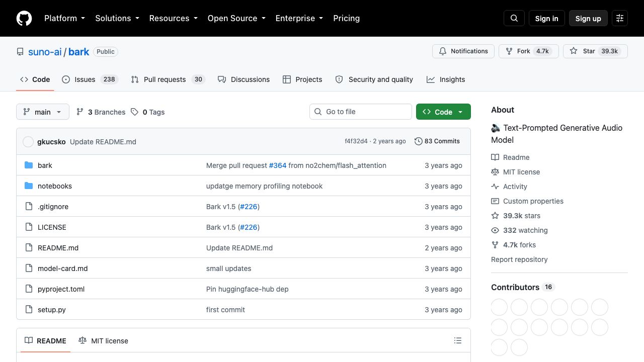This screenshot has height=362, width=644.
Task: Open the "Pin huggingface-hub dep" commit message
Action: click(248, 289)
